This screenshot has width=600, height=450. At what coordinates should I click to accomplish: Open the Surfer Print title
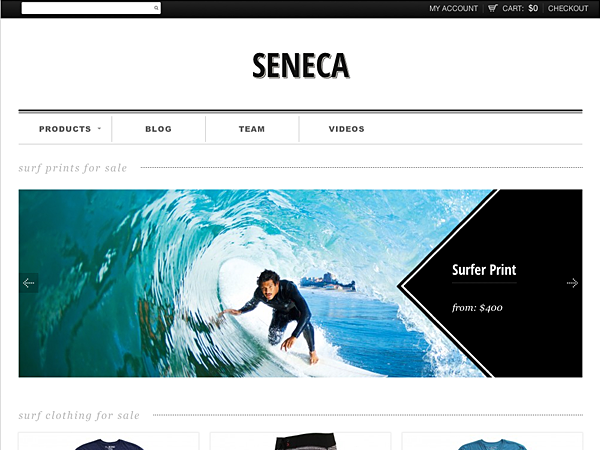click(x=484, y=270)
